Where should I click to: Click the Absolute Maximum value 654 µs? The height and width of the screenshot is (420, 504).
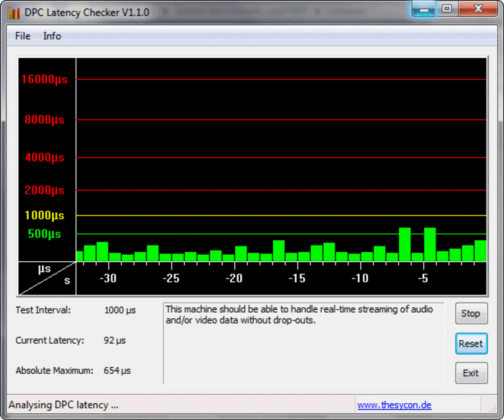(117, 371)
